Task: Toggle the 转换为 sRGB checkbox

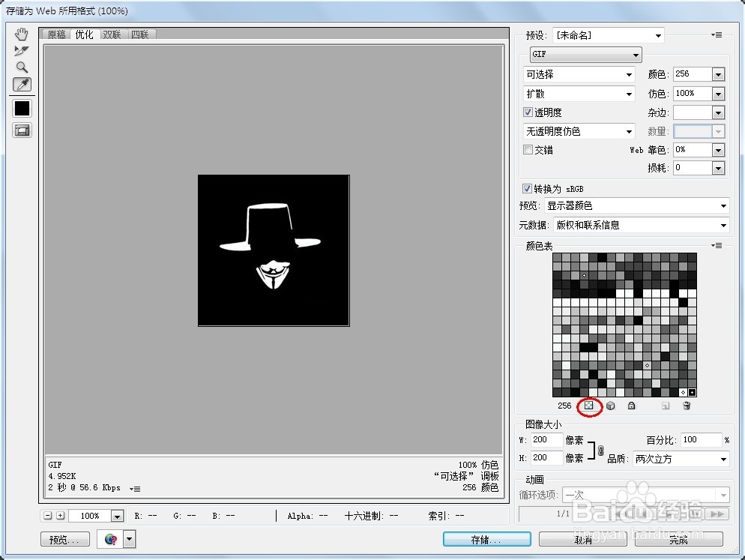Action: 527,188
